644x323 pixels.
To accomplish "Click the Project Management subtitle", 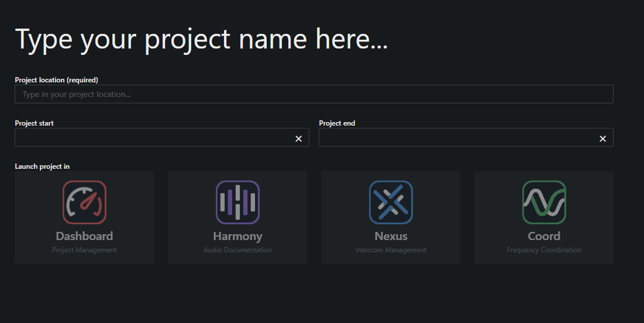I will [x=84, y=250].
